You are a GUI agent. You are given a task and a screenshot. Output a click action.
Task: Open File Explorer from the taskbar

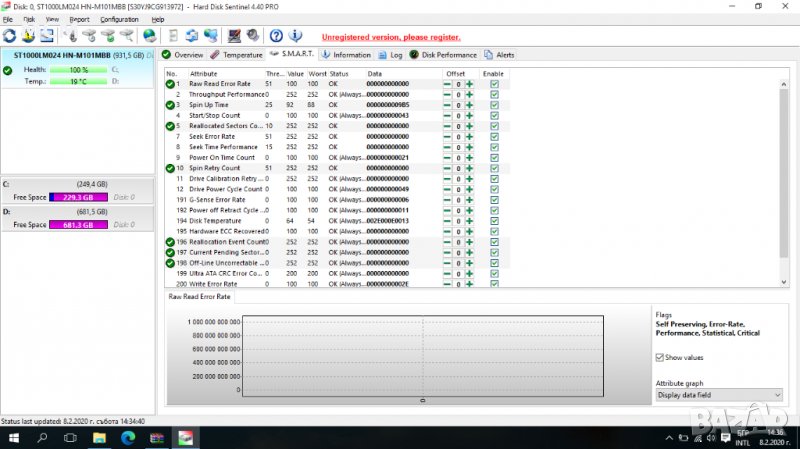[99, 438]
